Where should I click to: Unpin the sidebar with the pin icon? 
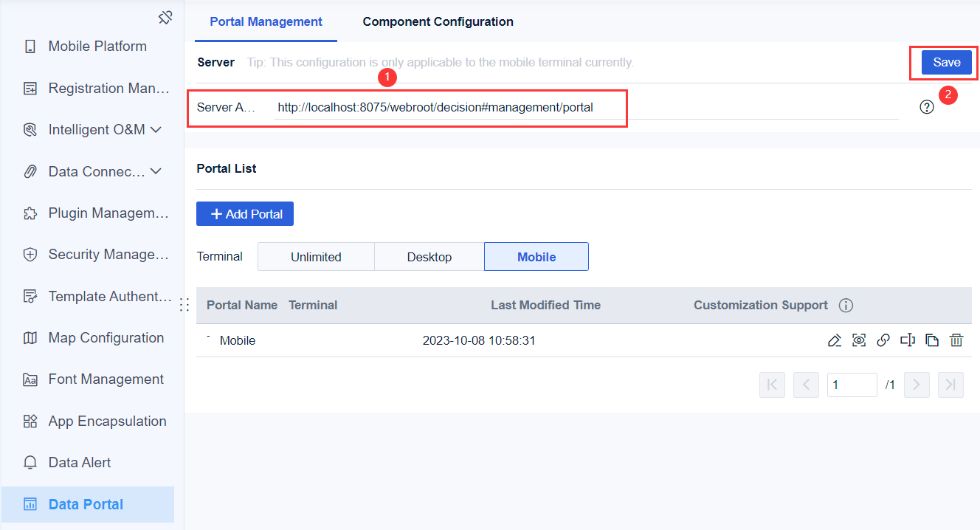click(165, 16)
